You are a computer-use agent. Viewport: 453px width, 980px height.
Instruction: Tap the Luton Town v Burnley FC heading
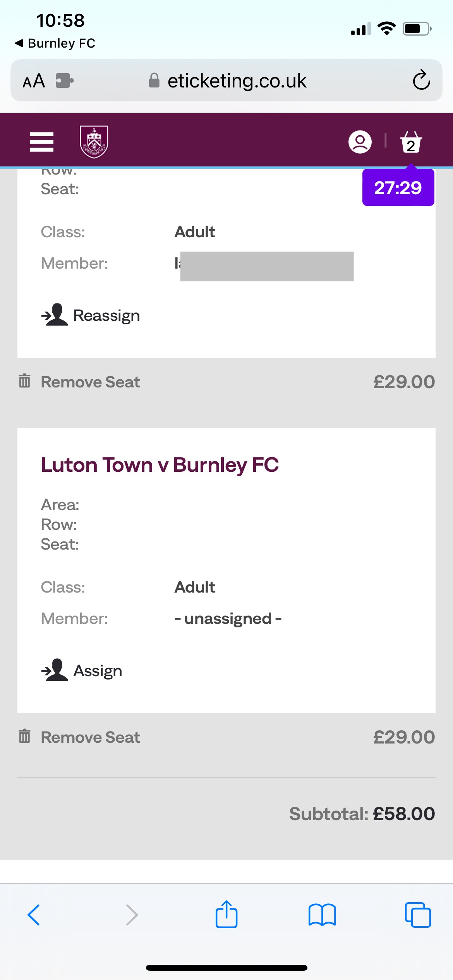(x=160, y=465)
